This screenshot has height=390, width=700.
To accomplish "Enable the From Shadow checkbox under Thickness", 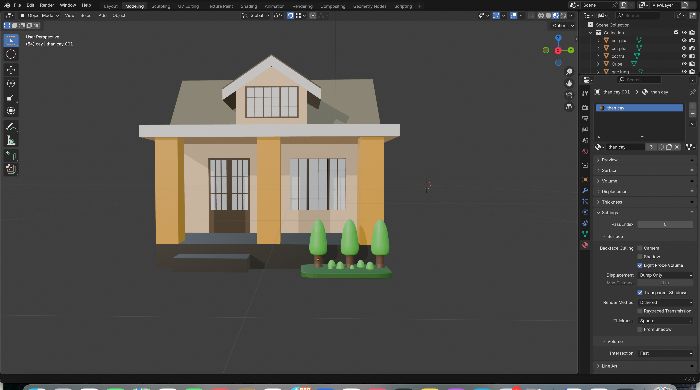I will coord(640,329).
